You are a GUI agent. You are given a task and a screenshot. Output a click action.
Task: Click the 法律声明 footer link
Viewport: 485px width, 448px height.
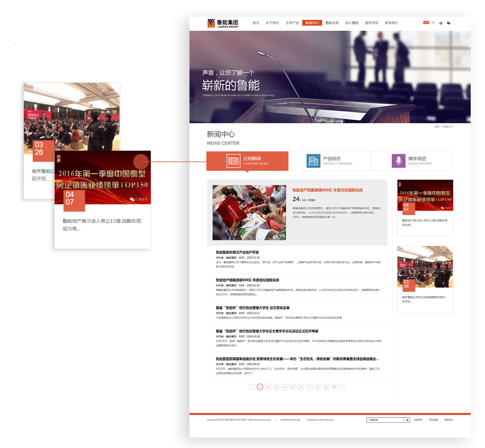coord(418,420)
